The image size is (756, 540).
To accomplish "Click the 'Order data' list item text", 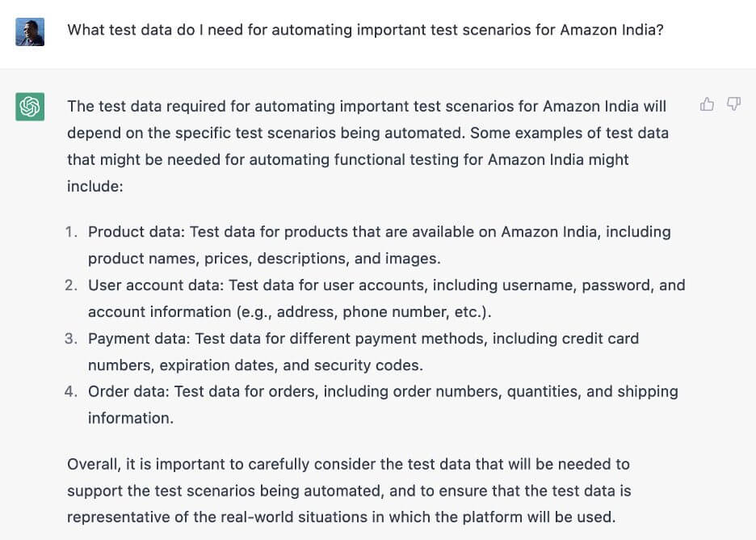I will click(x=383, y=392).
